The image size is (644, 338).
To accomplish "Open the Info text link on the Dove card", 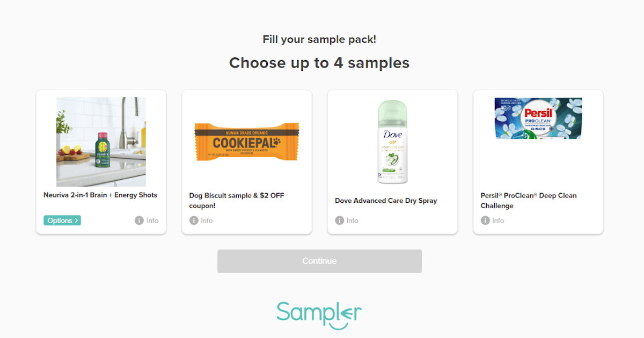I will [353, 221].
